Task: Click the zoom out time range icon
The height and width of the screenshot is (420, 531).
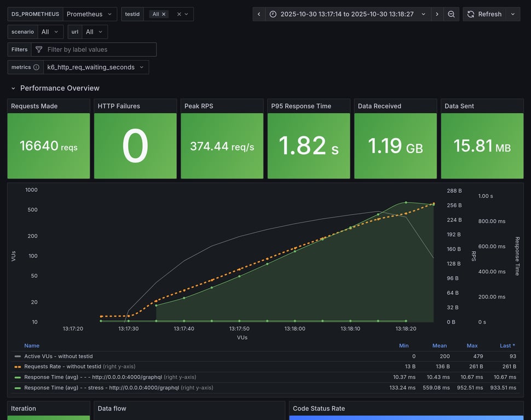Action: coord(451,14)
